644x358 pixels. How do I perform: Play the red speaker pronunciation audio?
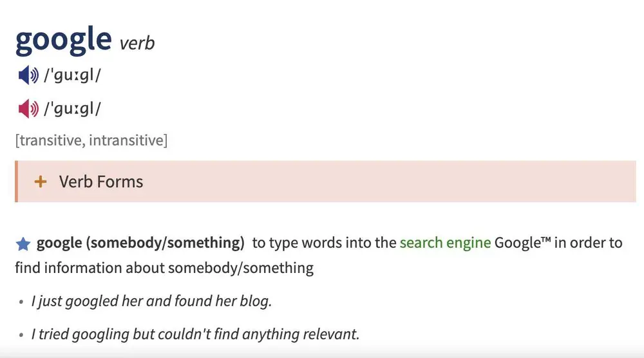point(28,109)
